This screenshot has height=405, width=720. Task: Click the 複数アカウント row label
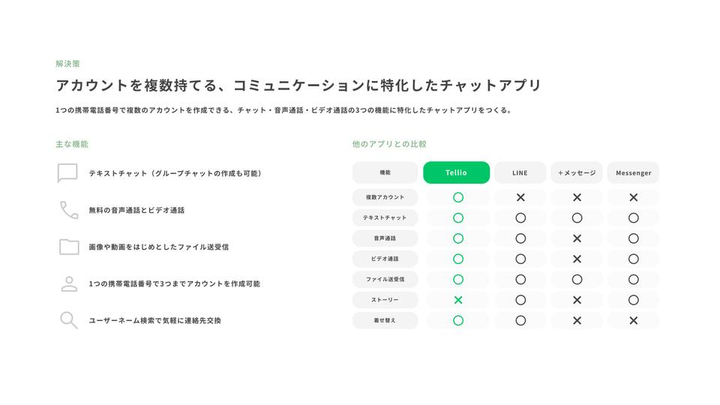pyautogui.click(x=385, y=197)
